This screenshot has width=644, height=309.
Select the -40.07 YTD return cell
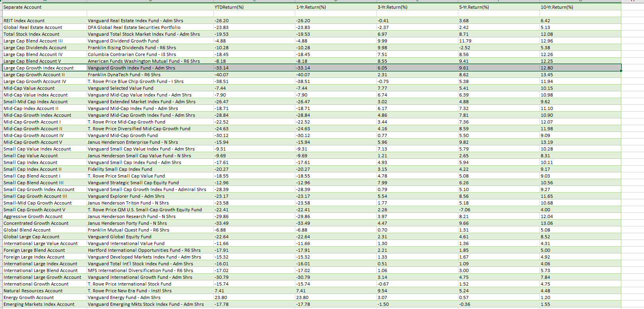[254, 75]
